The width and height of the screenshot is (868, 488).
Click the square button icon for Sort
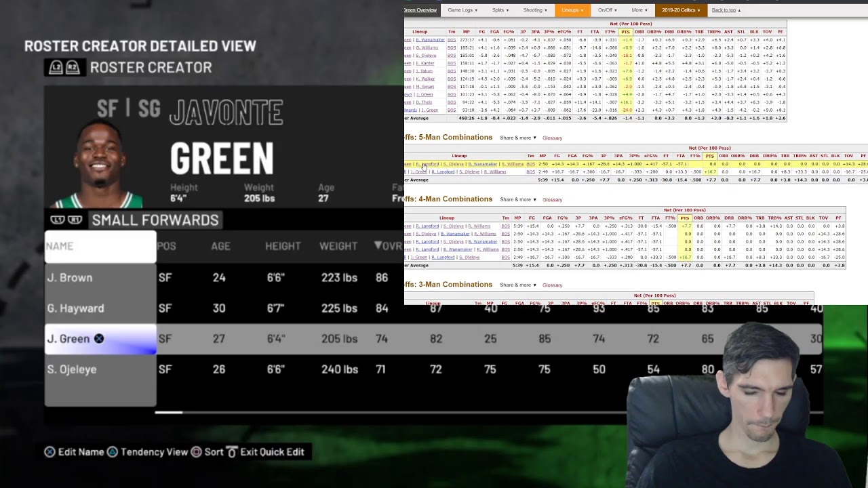point(196,452)
